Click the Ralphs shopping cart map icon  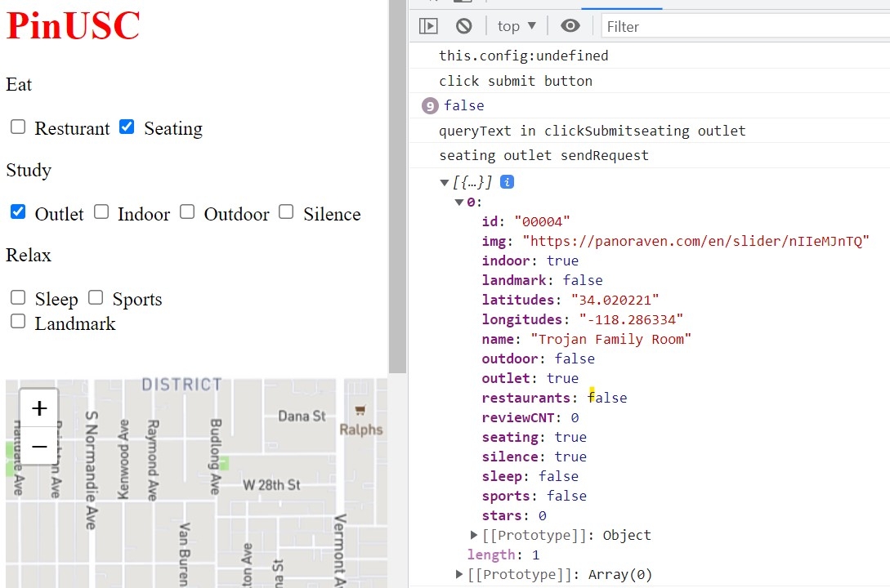click(x=360, y=410)
